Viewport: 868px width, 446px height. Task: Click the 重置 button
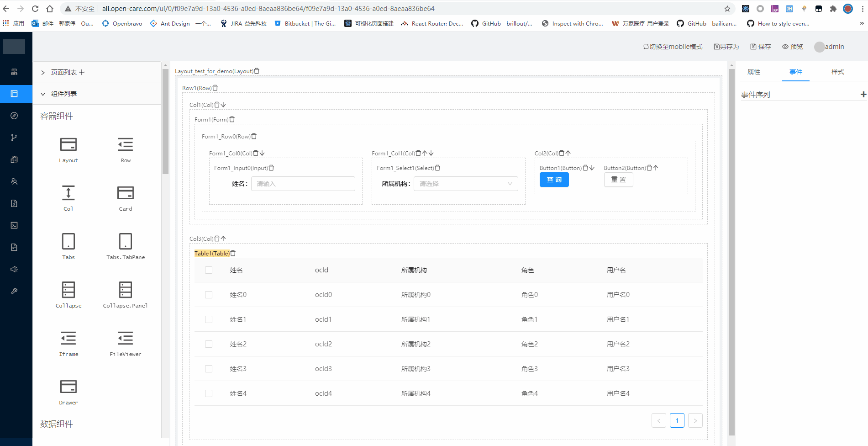[618, 180]
